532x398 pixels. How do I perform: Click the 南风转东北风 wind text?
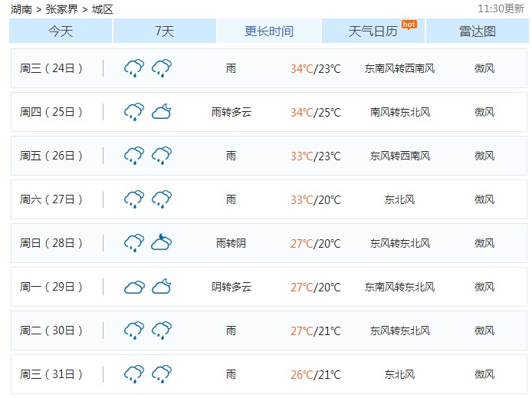point(399,112)
